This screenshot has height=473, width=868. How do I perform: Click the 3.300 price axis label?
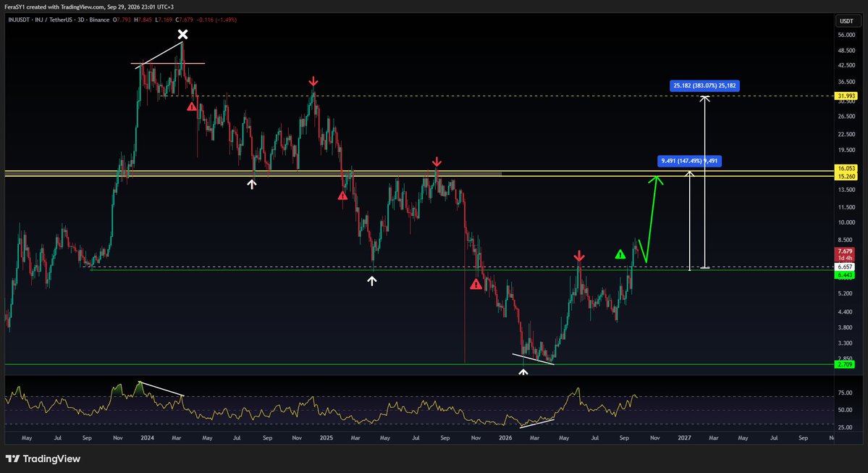(846, 344)
